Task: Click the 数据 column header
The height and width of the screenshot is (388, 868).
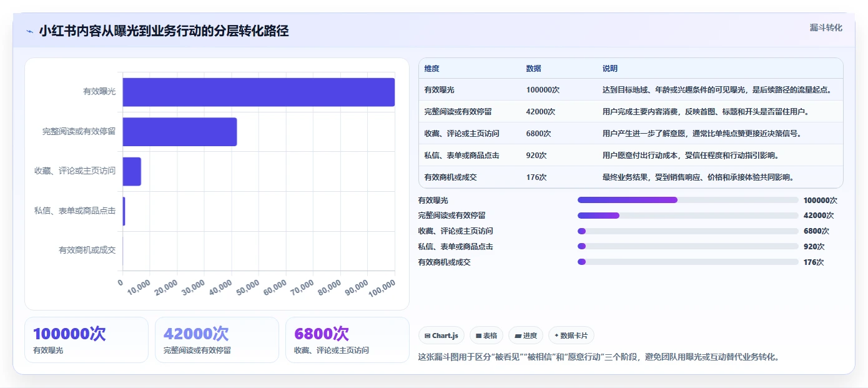Action: coord(533,69)
